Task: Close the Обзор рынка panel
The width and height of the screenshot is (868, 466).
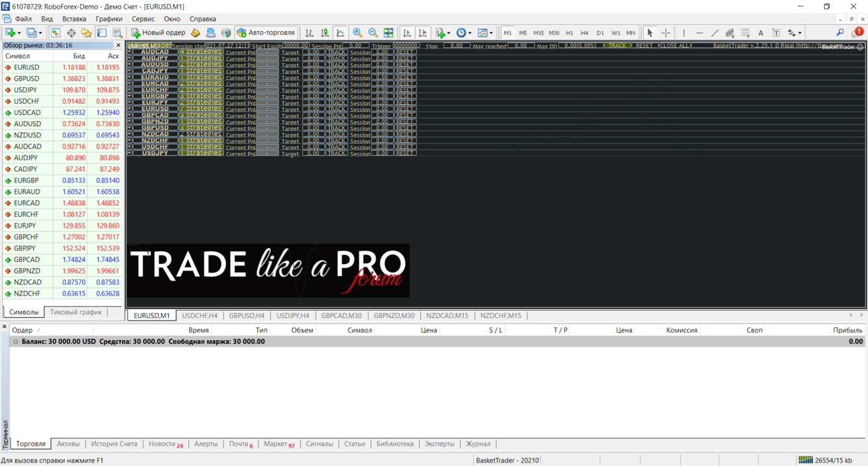Action: 118,45
